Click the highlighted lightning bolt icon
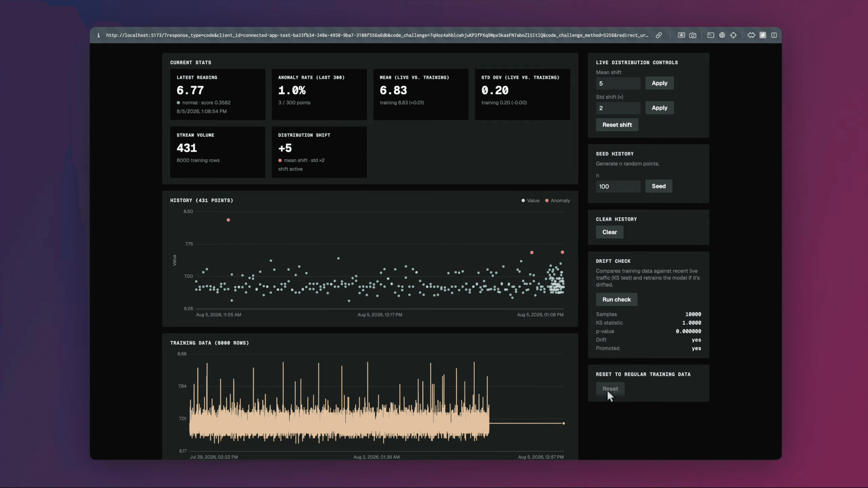The width and height of the screenshot is (868, 488). click(763, 35)
